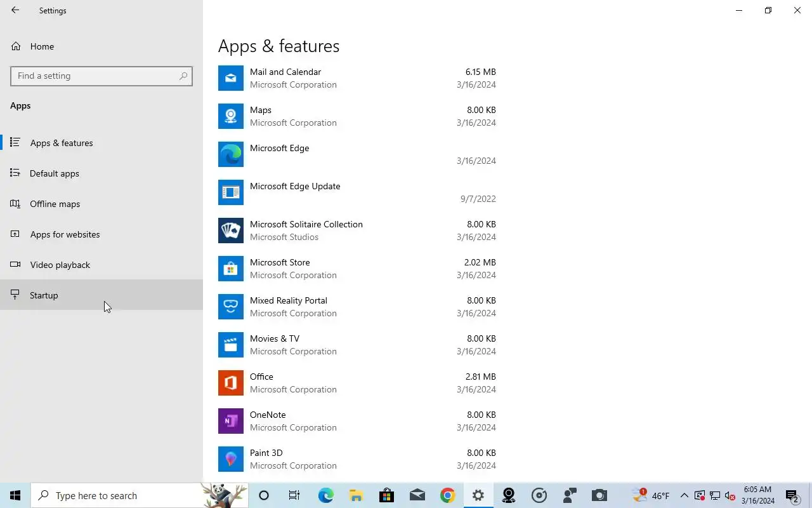Screen dimensions: 812x508
Task: Select the Maps entry text
Action: (x=261, y=110)
